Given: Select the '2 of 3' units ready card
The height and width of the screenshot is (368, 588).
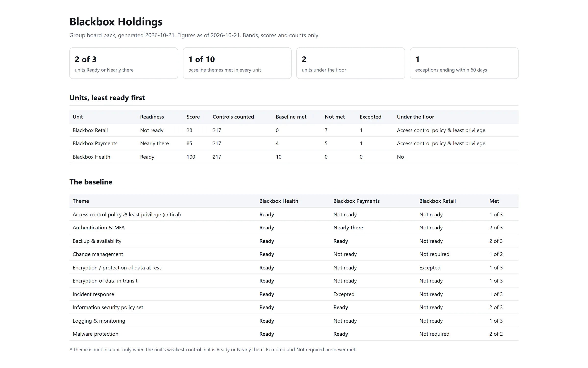Looking at the screenshot, I should (x=123, y=63).
